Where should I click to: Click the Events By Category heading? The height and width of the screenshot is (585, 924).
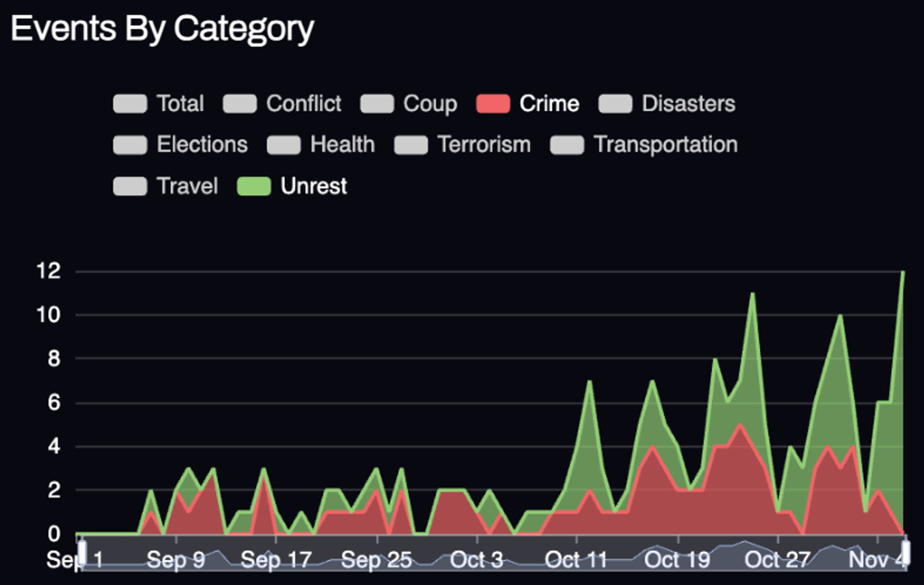[162, 29]
